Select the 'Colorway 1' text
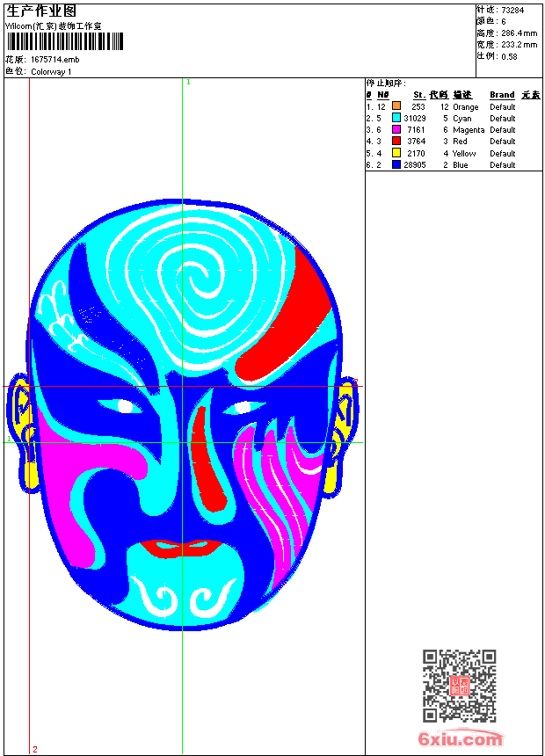 pyautogui.click(x=51, y=72)
